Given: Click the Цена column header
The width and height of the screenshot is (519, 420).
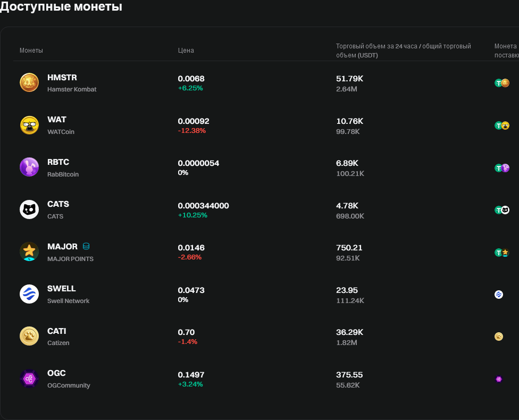Looking at the screenshot, I should click(x=186, y=51).
